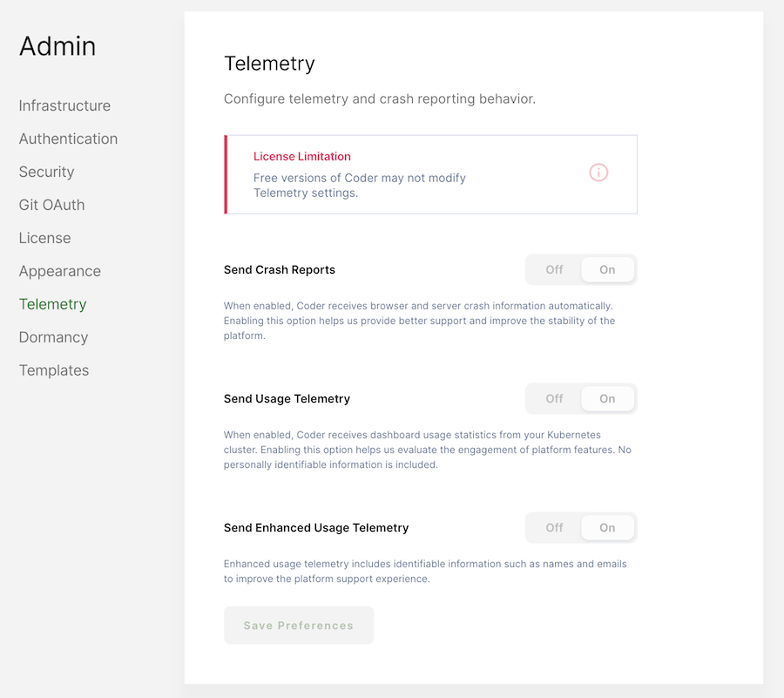Navigate to the Templates section
This screenshot has height=698, width=784.
point(53,370)
